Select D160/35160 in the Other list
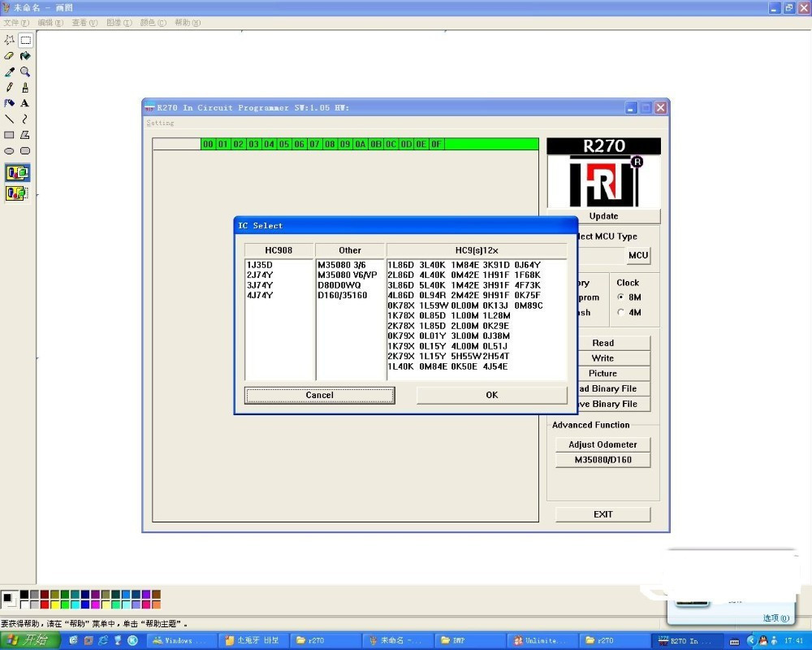This screenshot has height=650, width=812. (343, 295)
